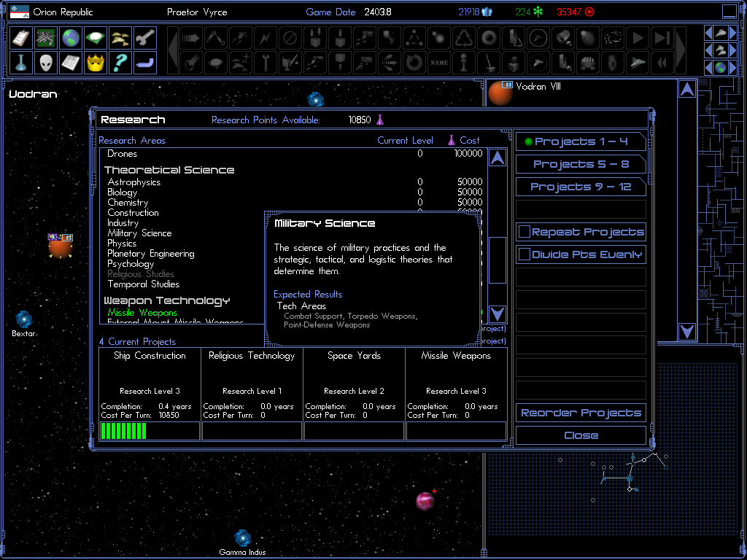Select Missile Weapons in research areas list
747x560 pixels.
click(x=142, y=313)
